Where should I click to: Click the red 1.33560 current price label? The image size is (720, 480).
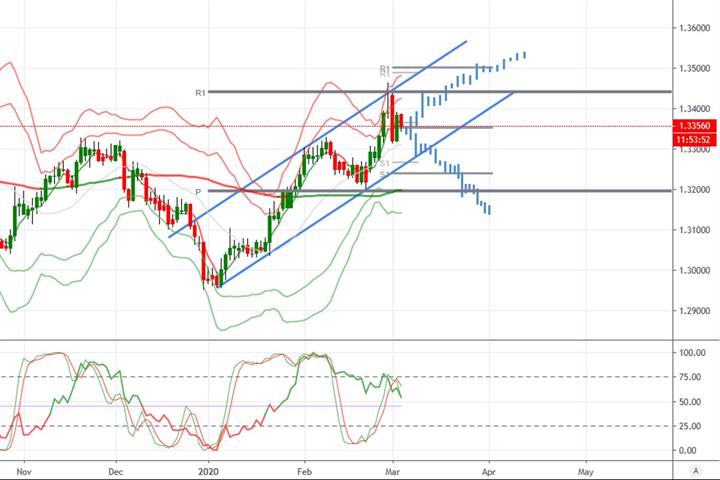coord(694,126)
